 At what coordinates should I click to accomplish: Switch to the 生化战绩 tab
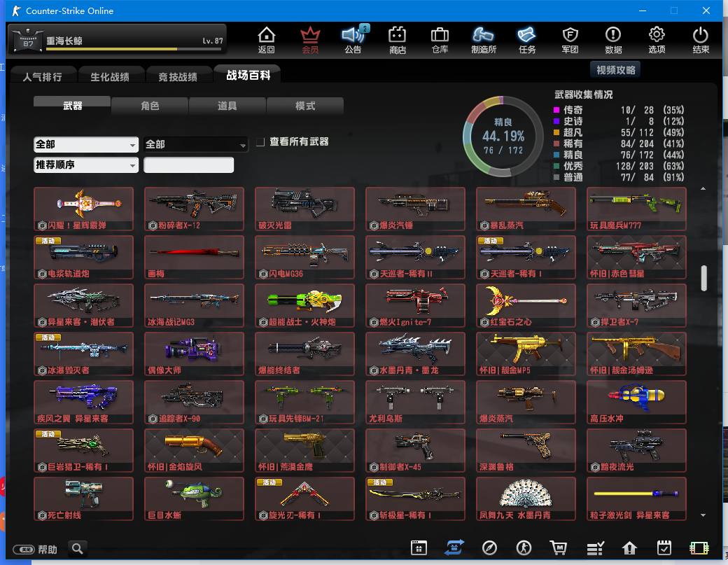coord(110,76)
